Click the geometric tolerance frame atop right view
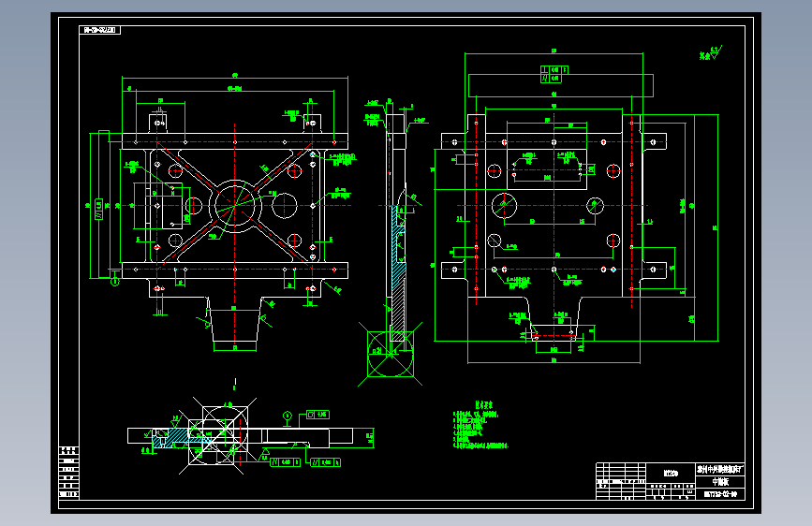 coord(554,74)
